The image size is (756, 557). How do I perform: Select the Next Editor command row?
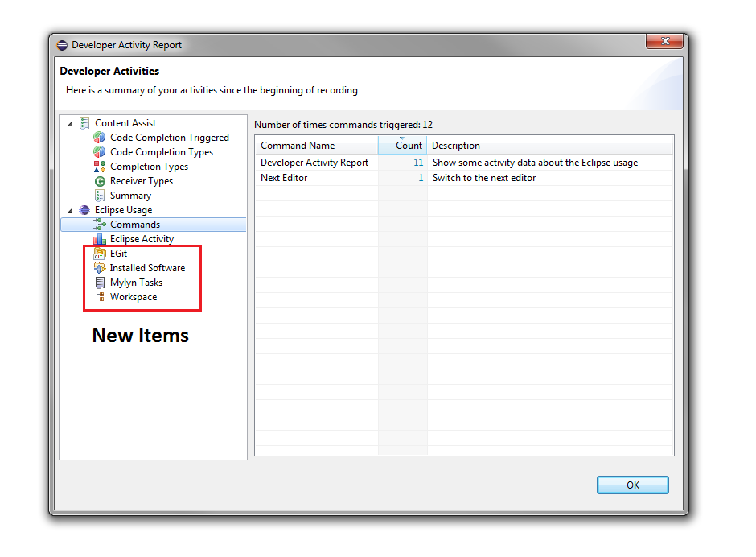click(x=464, y=178)
